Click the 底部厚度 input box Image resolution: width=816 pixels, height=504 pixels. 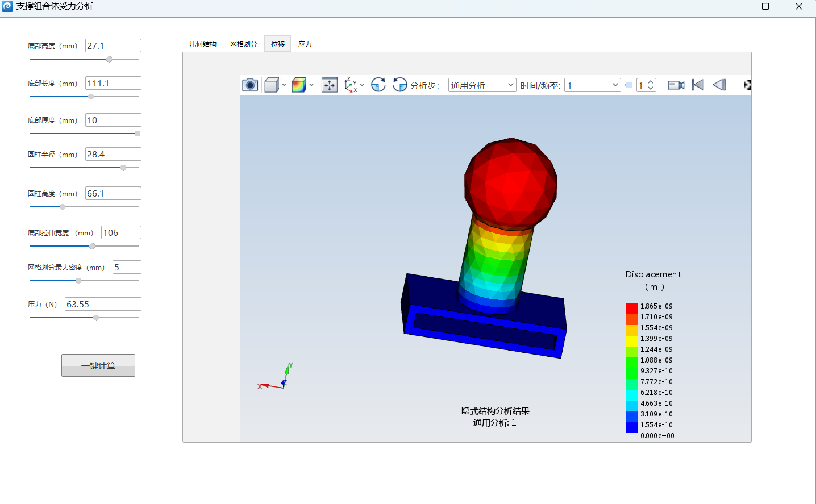[113, 120]
